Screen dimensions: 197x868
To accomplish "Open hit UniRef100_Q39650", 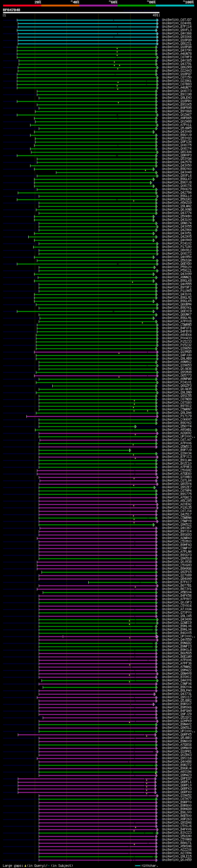I will 176,349.
